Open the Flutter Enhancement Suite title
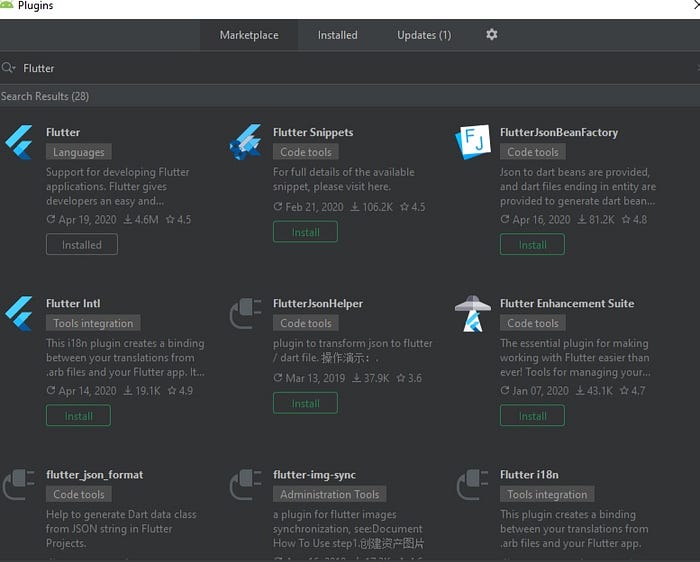Image resolution: width=700 pixels, height=562 pixels. coord(567,304)
